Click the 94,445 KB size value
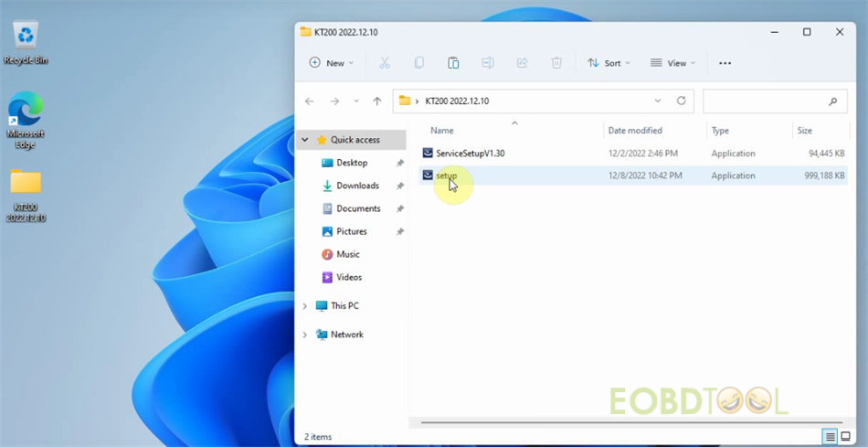The image size is (868, 447). pos(827,154)
